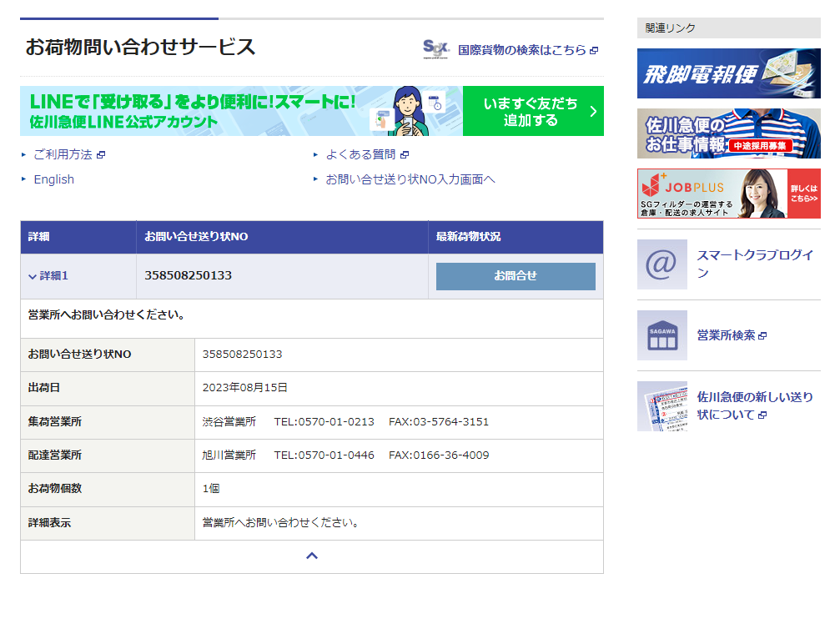Open the よくある質問 link
840x639 pixels.
point(360,155)
